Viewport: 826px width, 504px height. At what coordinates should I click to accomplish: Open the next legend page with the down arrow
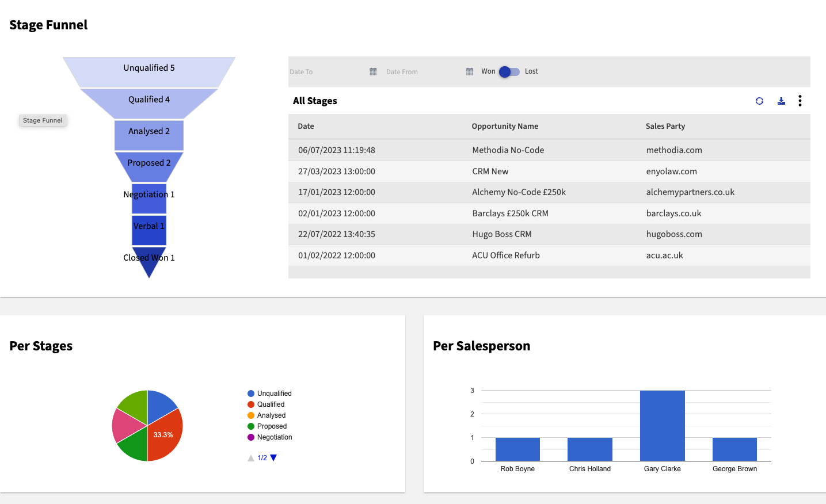click(x=272, y=457)
